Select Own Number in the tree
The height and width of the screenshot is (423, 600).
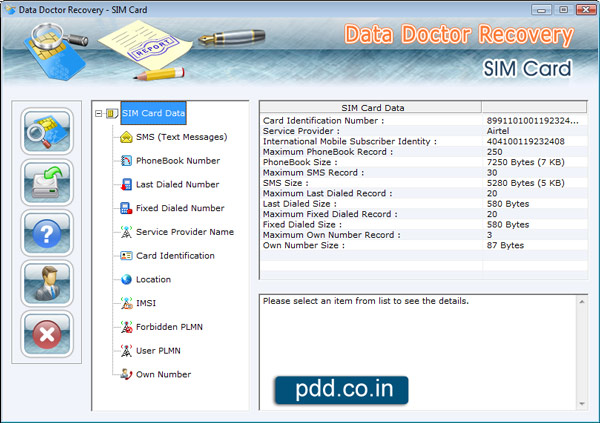coord(163,374)
